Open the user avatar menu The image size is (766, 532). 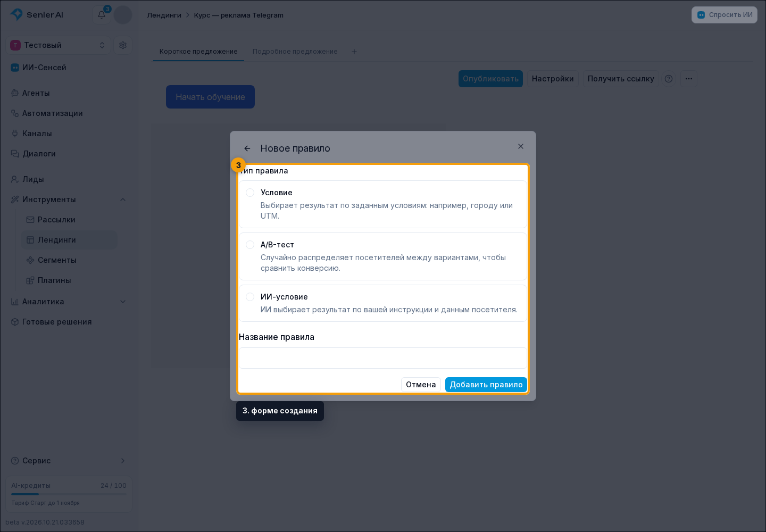coord(123,15)
